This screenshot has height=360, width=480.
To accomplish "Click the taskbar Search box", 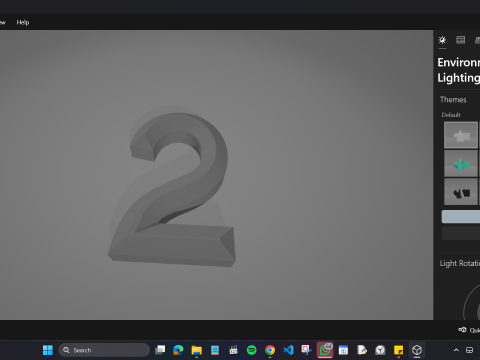I will (104, 350).
